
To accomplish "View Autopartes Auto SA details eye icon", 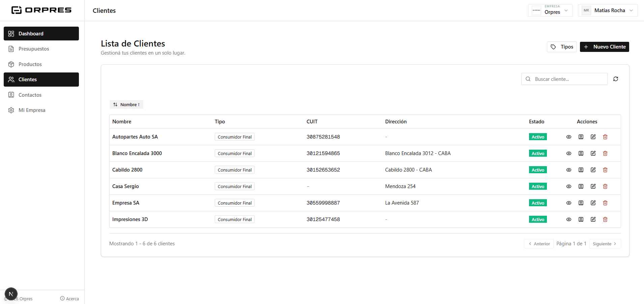I will (569, 137).
